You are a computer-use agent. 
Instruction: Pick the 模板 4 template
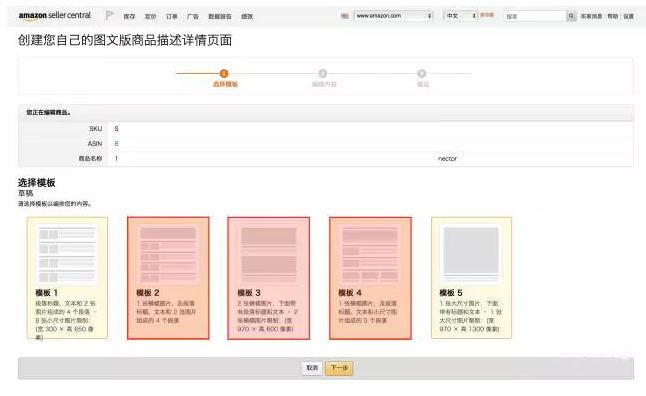click(x=370, y=278)
